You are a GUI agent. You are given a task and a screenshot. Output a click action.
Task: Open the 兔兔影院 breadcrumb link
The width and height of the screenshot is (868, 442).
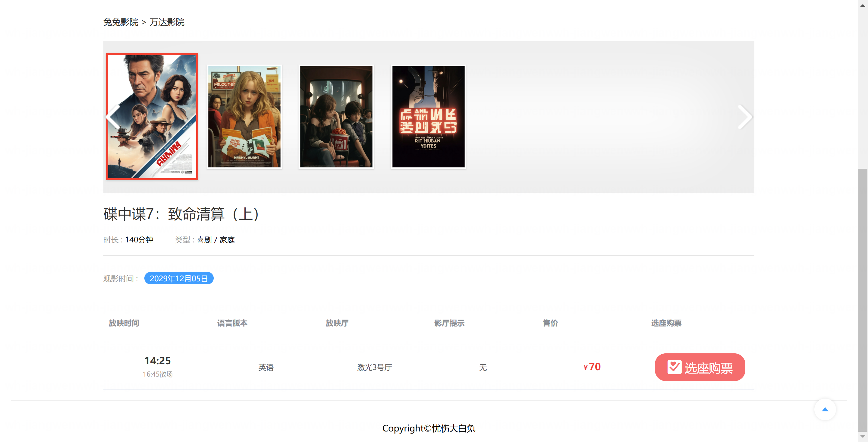[x=121, y=22]
